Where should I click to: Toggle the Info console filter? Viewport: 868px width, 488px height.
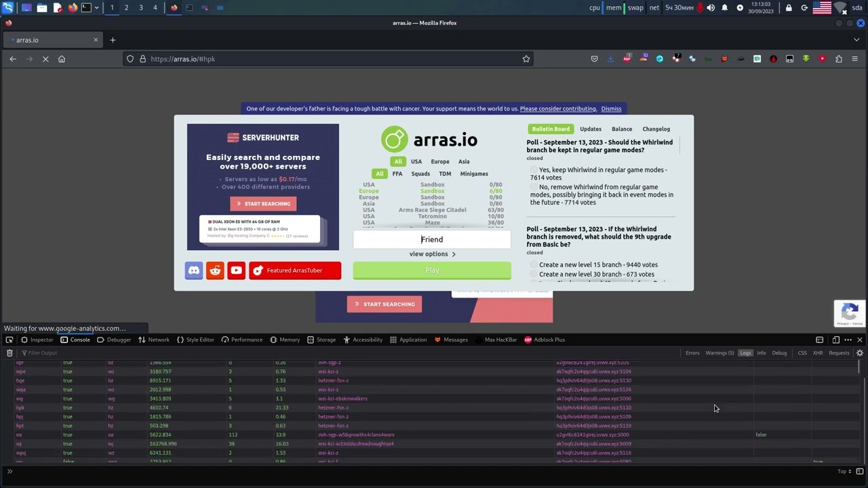coord(762,353)
